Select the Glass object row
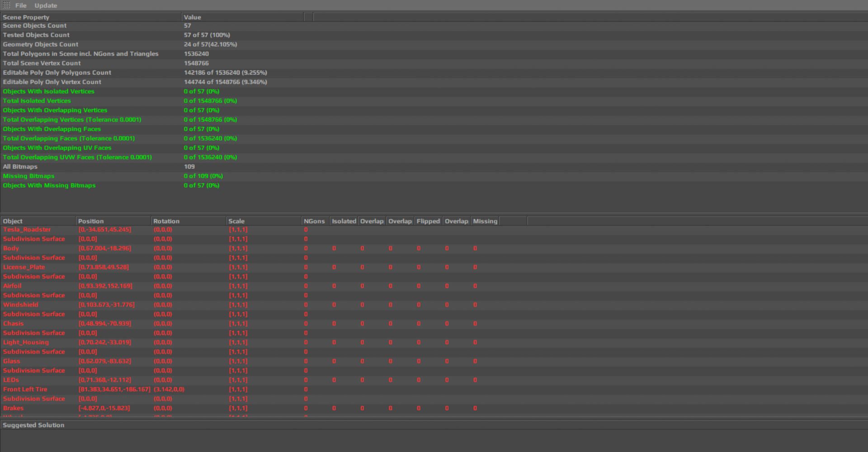Image resolution: width=868 pixels, height=452 pixels. pyautogui.click(x=434, y=361)
